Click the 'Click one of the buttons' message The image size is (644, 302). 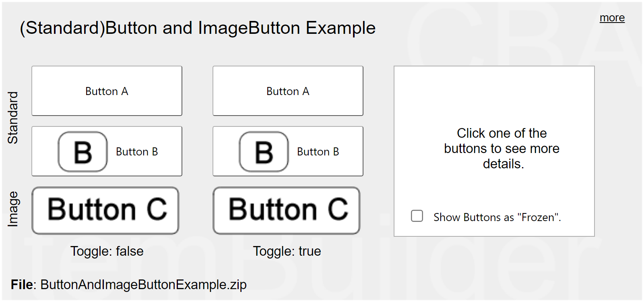pos(502,149)
